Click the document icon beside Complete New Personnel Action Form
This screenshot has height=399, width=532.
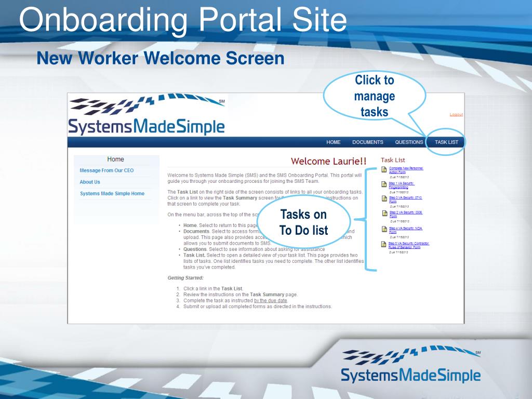(x=384, y=170)
